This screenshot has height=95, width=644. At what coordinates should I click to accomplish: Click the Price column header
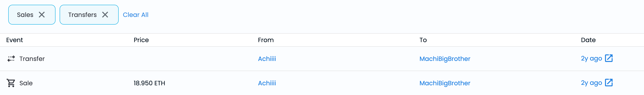tap(141, 40)
